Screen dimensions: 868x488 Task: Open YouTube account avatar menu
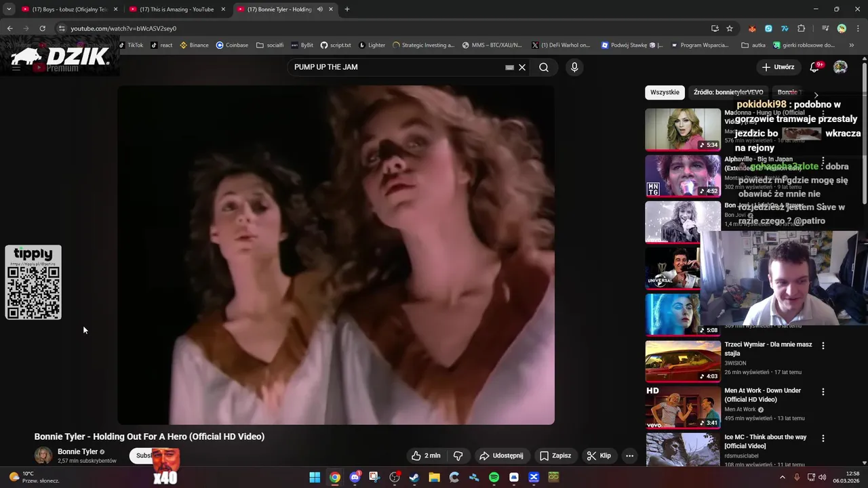click(840, 67)
